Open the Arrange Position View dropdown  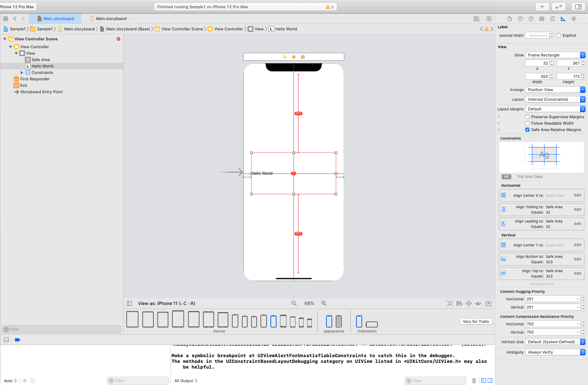(555, 90)
